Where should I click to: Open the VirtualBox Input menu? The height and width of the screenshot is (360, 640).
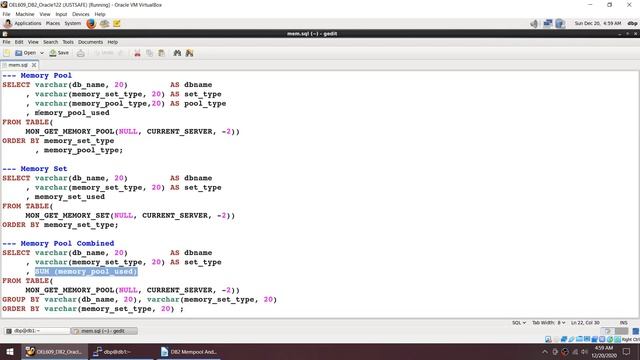coord(61,14)
